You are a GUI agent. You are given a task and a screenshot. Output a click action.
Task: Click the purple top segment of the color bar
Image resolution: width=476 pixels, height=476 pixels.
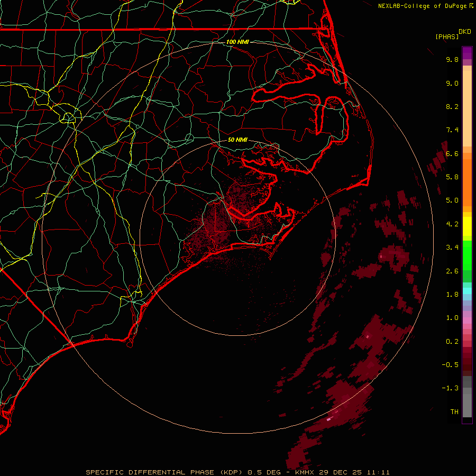click(467, 53)
